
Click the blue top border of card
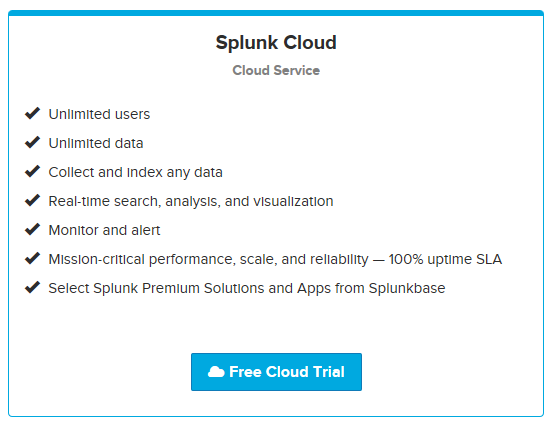pos(276,13)
